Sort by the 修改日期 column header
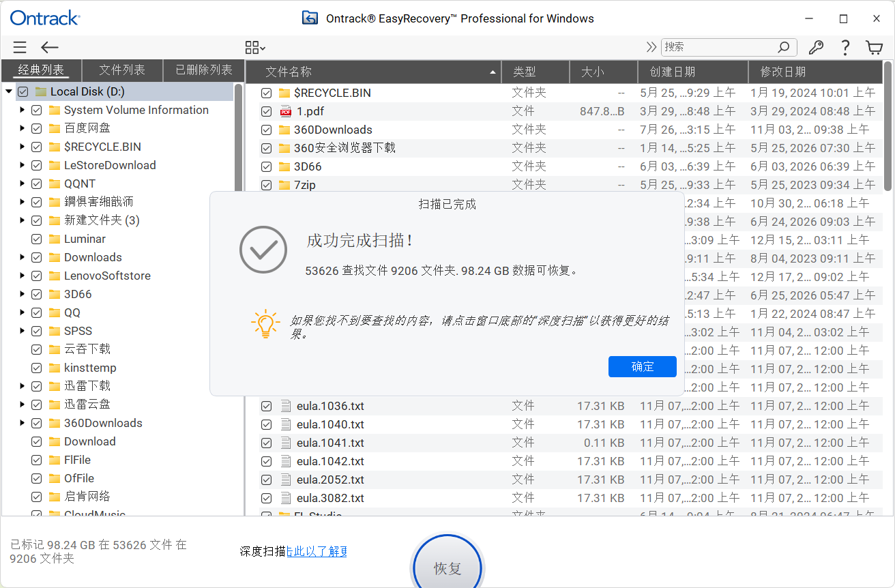Image resolution: width=895 pixels, height=588 pixels. 815,72
